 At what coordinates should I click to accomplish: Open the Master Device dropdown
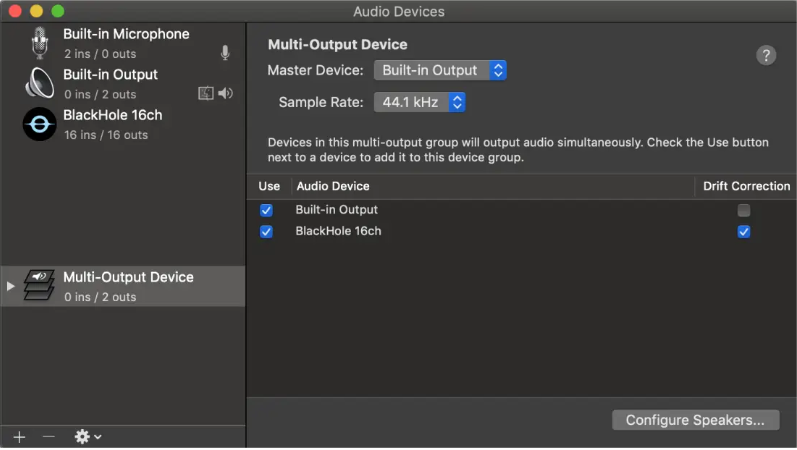440,71
